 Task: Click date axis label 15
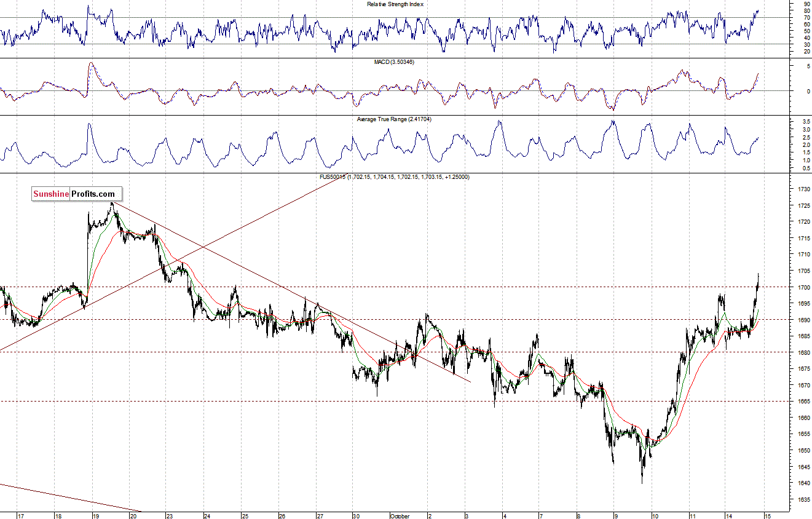tap(767, 516)
